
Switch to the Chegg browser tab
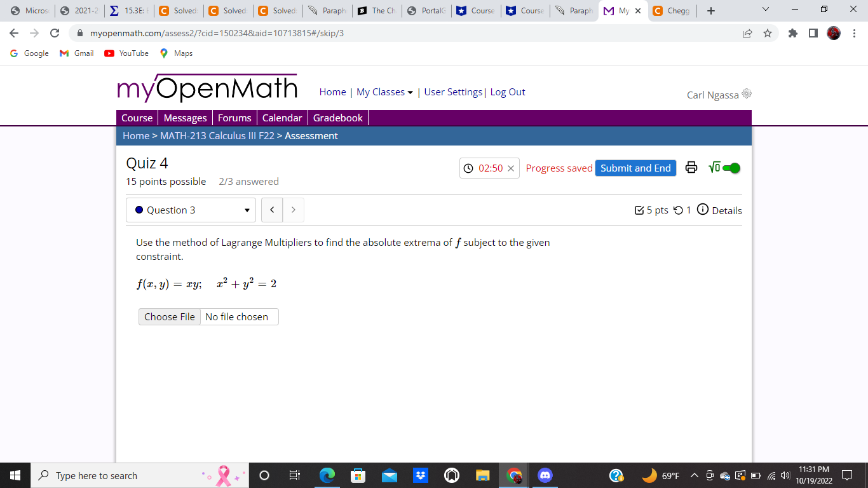coord(672,10)
